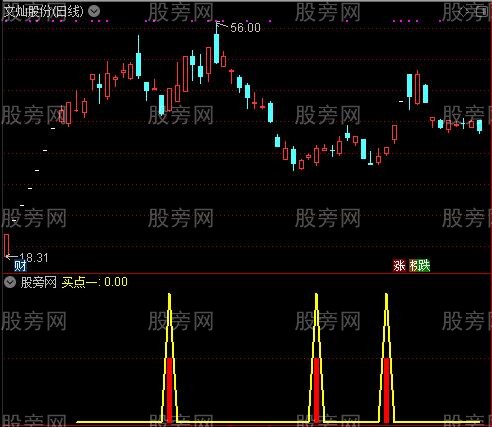The width and height of the screenshot is (492, 427).
Task: Click the 18.31 low price label
Action: click(34, 257)
